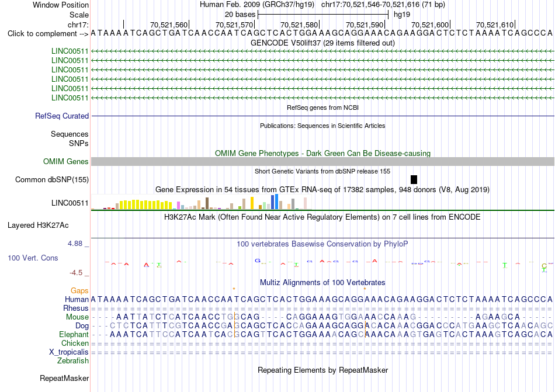Click ruler coordinate "70,521,560"
This screenshot has height=392, width=555.
(169, 25)
